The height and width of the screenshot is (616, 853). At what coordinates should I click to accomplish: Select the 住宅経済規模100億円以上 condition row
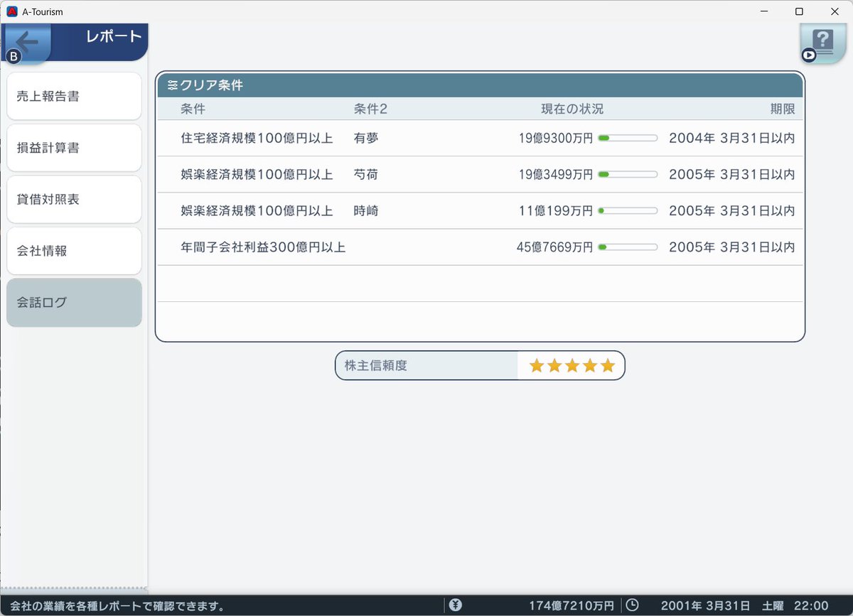481,139
